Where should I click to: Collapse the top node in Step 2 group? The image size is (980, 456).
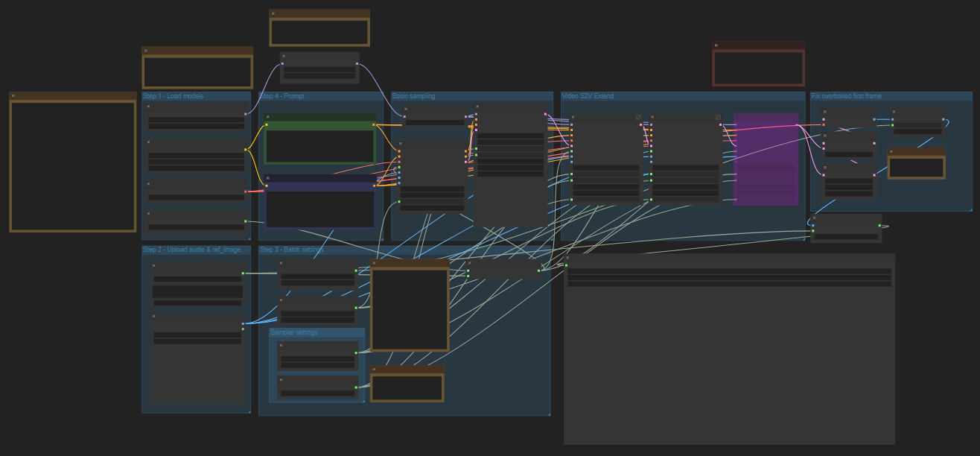tap(155, 265)
